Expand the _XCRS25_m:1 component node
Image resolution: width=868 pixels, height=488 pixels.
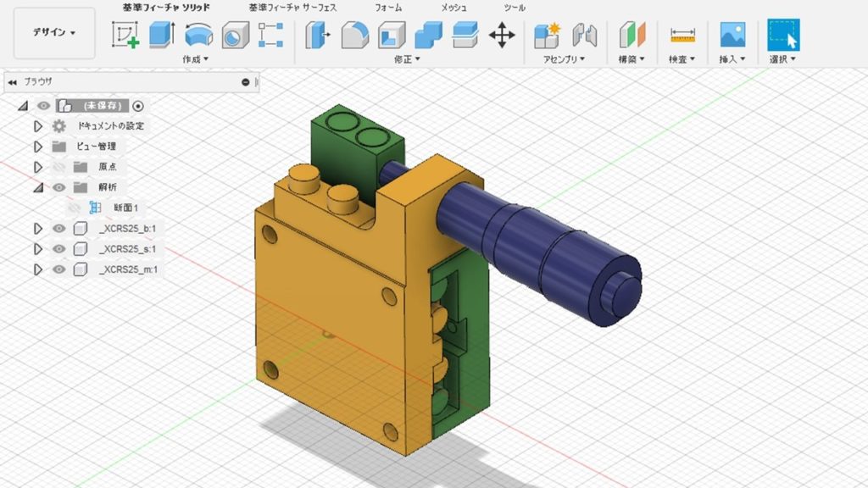38,269
